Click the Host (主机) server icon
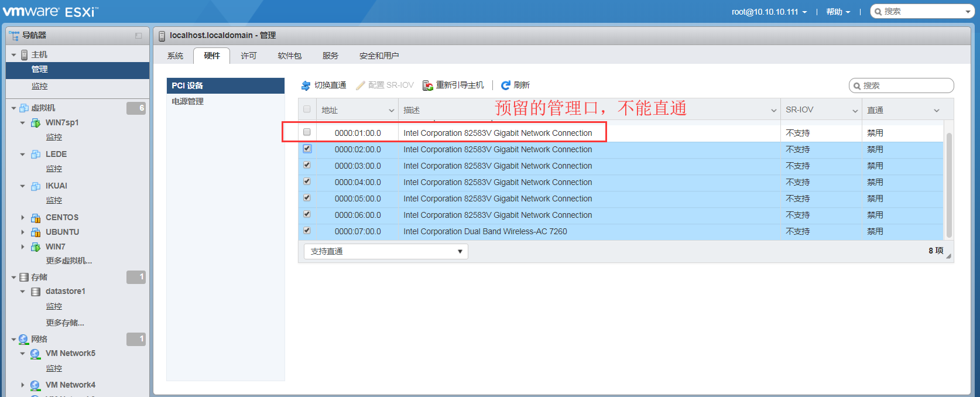 [25, 55]
